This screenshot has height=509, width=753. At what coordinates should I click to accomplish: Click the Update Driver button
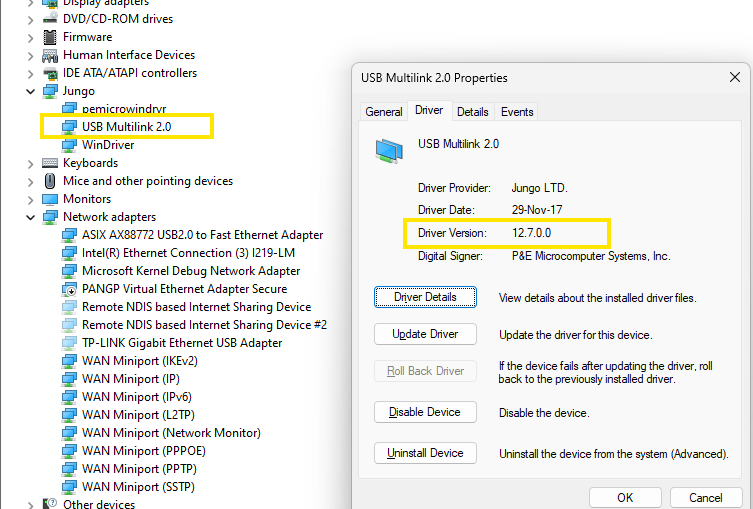(x=425, y=334)
